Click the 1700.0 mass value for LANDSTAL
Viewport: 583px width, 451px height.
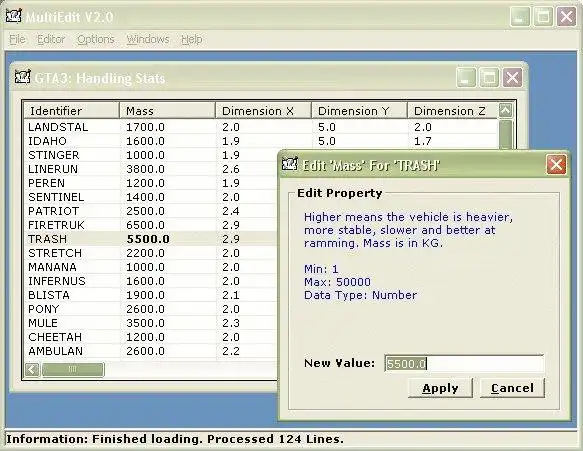point(145,127)
